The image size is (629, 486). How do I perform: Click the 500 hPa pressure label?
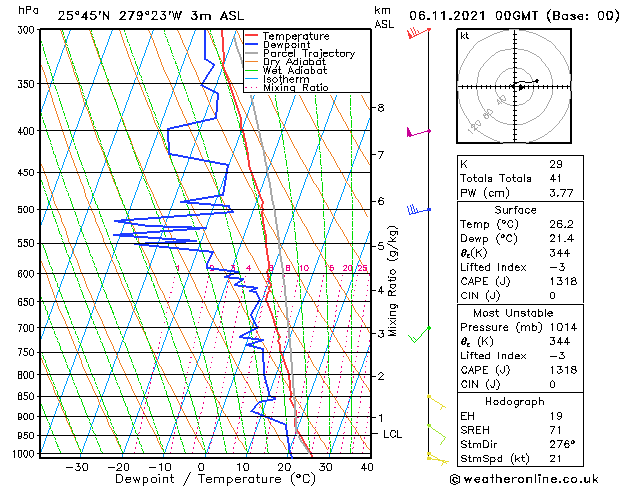point(28,210)
